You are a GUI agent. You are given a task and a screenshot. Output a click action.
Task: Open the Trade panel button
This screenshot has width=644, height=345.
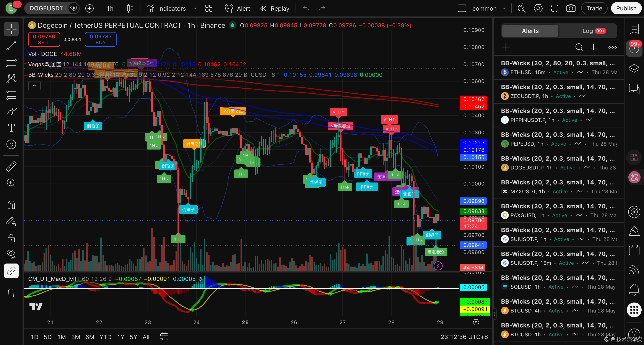pyautogui.click(x=594, y=8)
